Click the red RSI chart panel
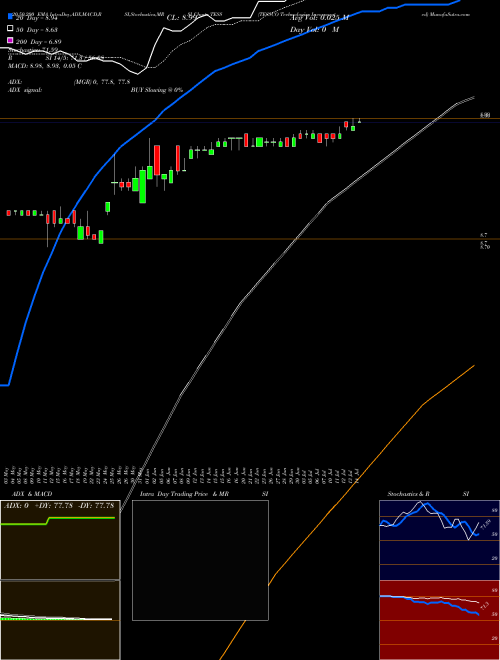The image size is (500, 660). click(439, 620)
